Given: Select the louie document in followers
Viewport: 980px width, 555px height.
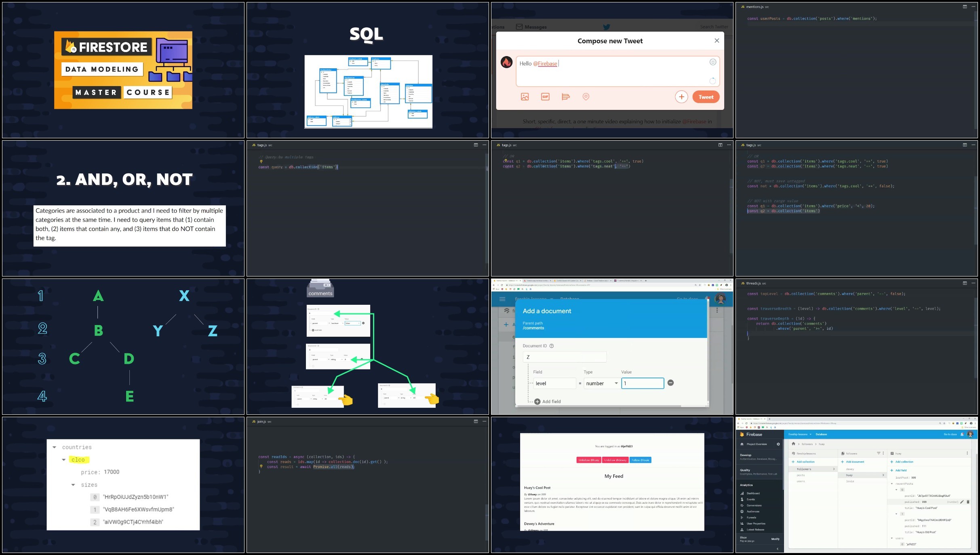Looking at the screenshot, I should [850, 481].
